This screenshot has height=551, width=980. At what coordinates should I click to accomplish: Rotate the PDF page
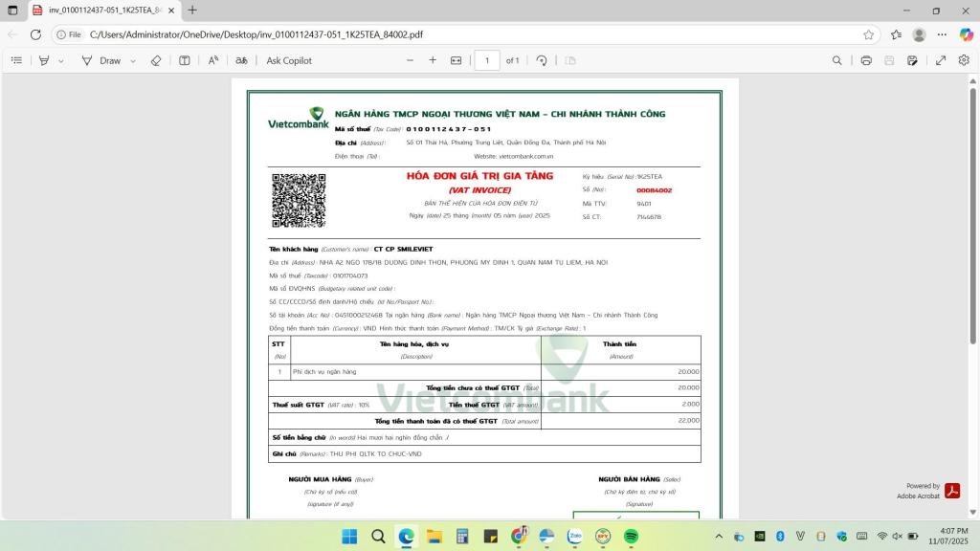pyautogui.click(x=542, y=60)
